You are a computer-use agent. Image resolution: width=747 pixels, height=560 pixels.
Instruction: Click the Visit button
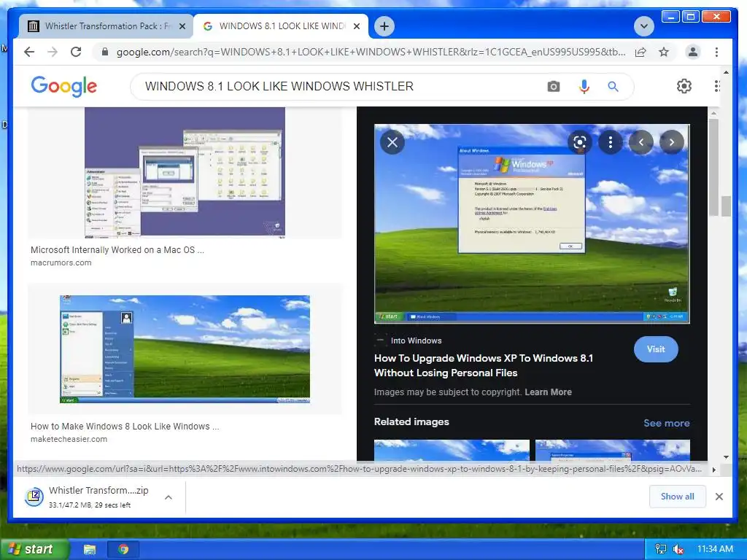tap(656, 349)
